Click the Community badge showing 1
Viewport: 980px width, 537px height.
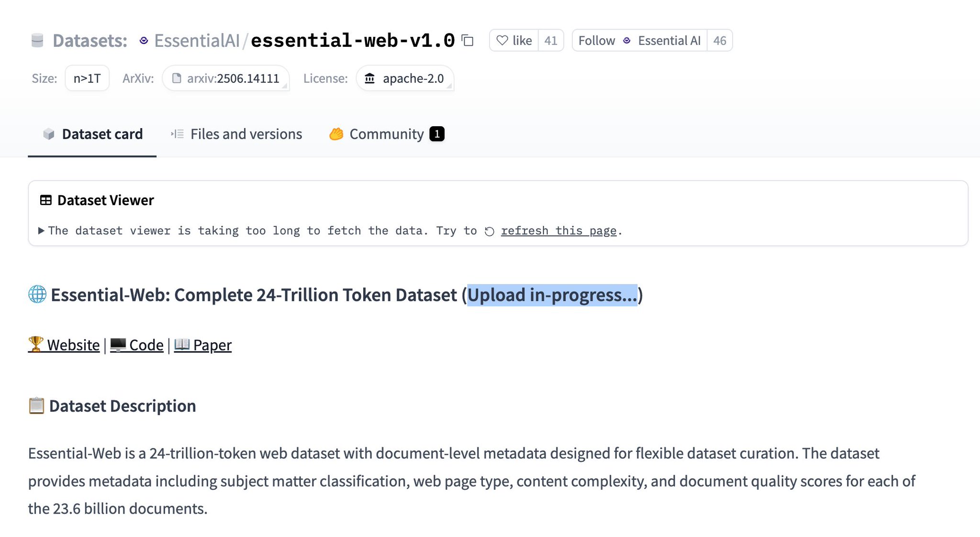[x=437, y=134]
